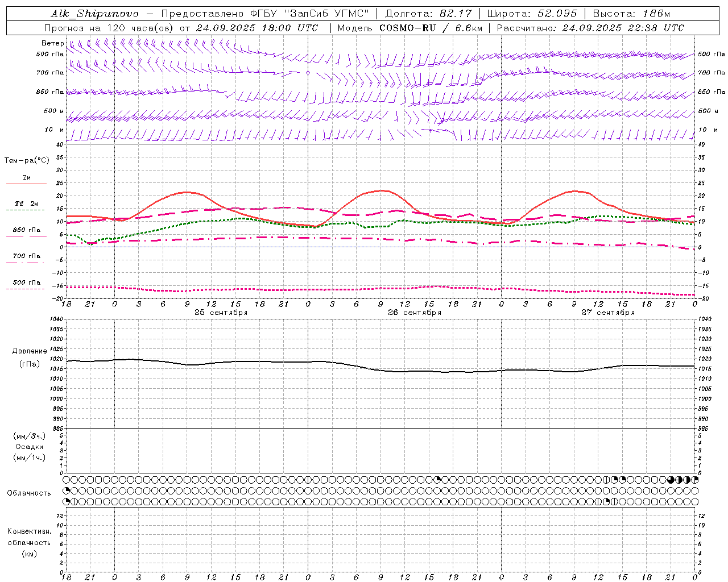Click the left '40' temperature axis value

pos(60,144)
